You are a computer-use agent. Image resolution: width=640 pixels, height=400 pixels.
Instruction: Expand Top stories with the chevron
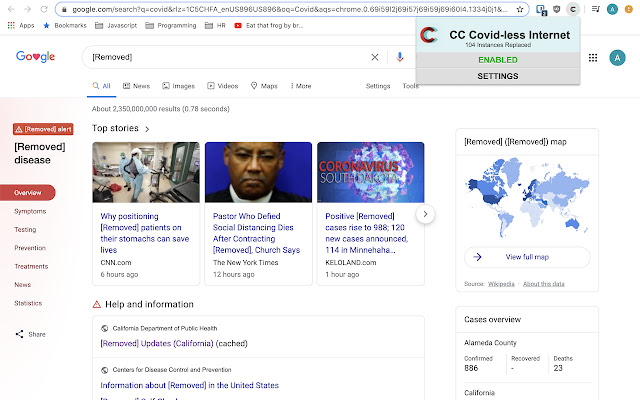pyautogui.click(x=147, y=129)
